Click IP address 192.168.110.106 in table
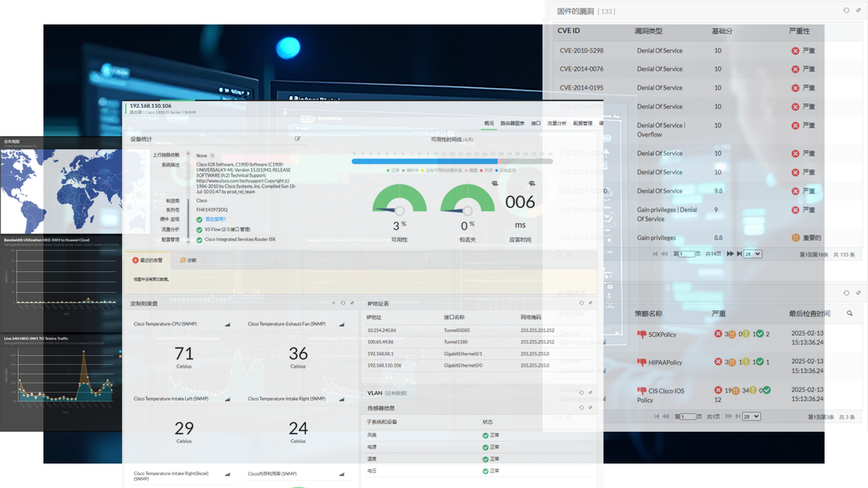The width and height of the screenshot is (868, 488). [384, 365]
